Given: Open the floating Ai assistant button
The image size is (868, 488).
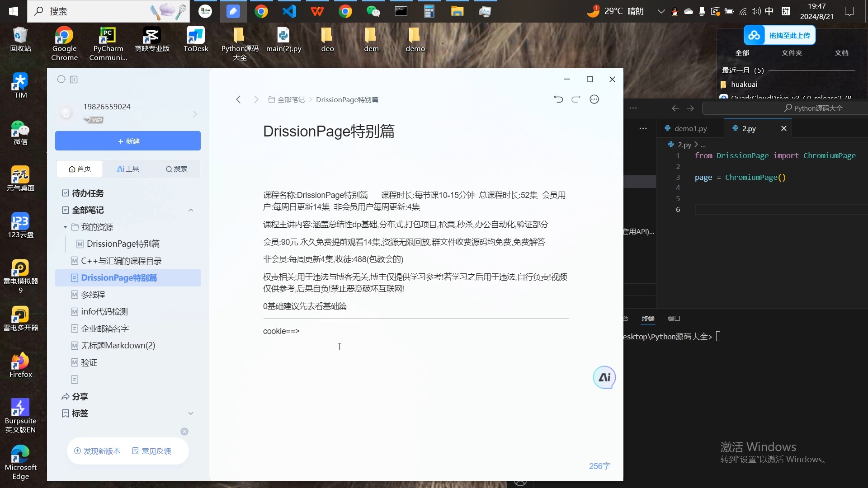Looking at the screenshot, I should 604,377.
